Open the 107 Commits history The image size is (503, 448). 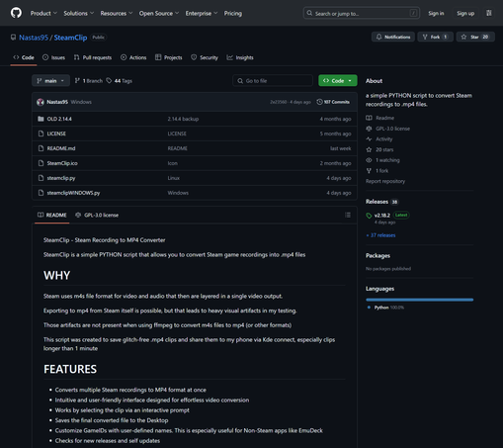pyautogui.click(x=333, y=102)
